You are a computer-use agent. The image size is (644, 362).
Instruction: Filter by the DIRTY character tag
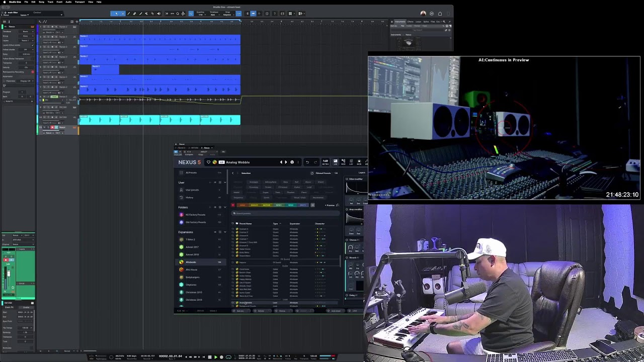click(303, 205)
